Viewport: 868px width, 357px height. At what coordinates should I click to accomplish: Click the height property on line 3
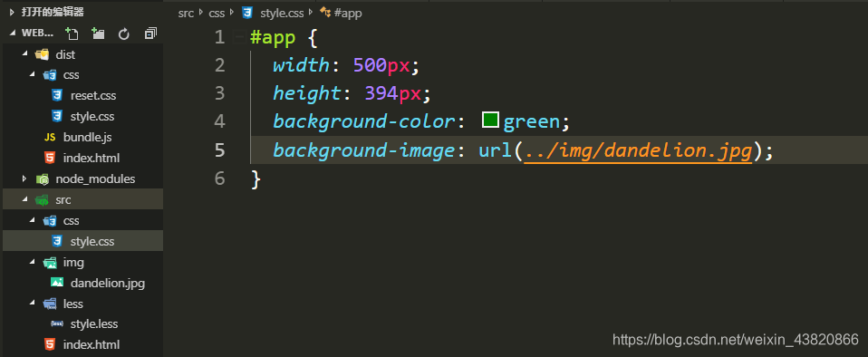pyautogui.click(x=307, y=93)
